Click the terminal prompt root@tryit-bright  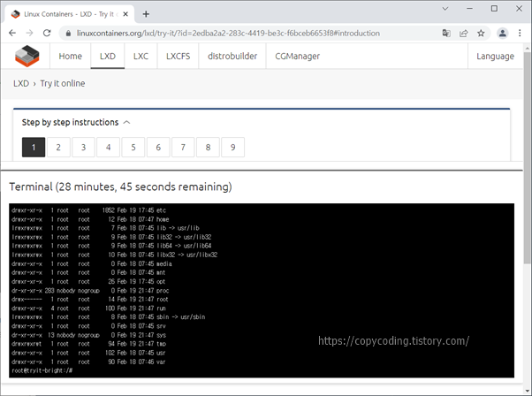click(x=42, y=370)
